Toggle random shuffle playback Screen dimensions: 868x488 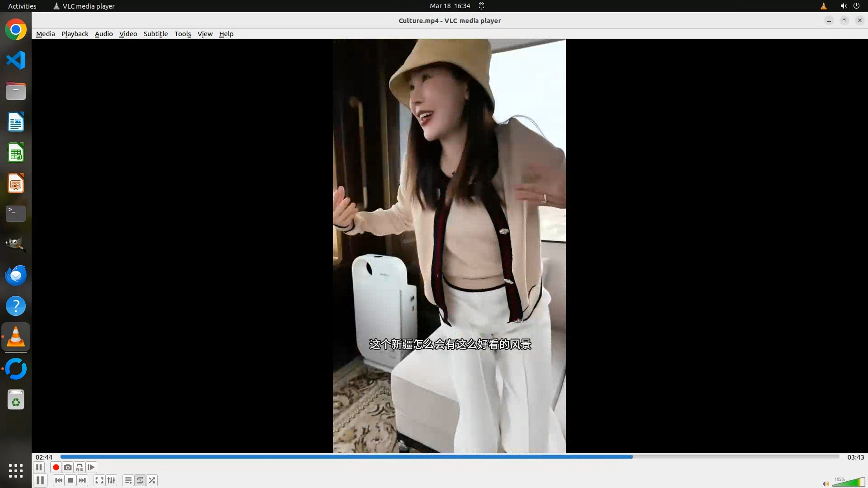point(152,480)
